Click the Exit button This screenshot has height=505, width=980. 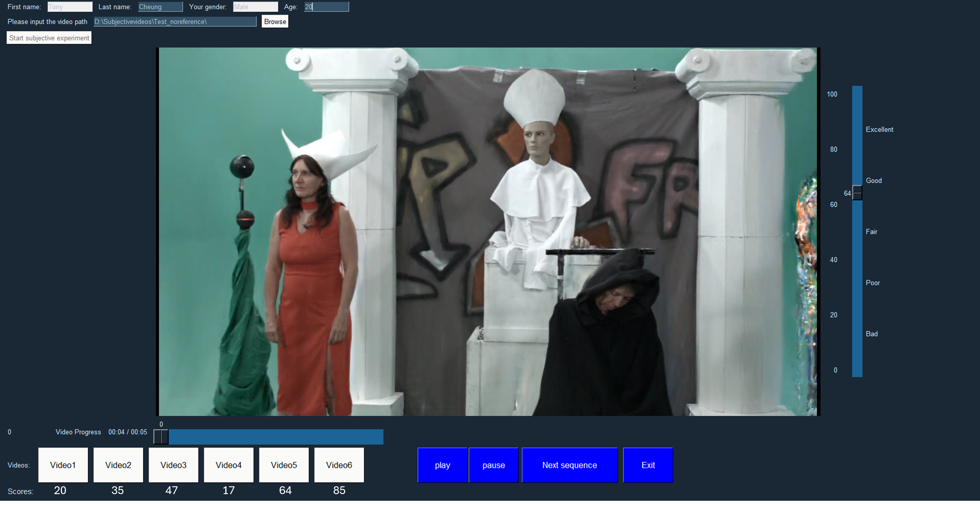(x=648, y=465)
